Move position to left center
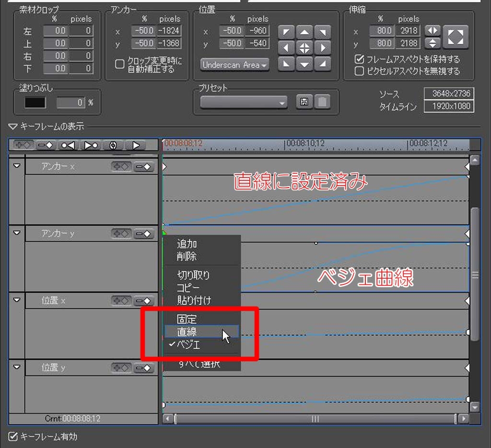Viewport: 491px width, 448px height. pyautogui.click(x=286, y=48)
